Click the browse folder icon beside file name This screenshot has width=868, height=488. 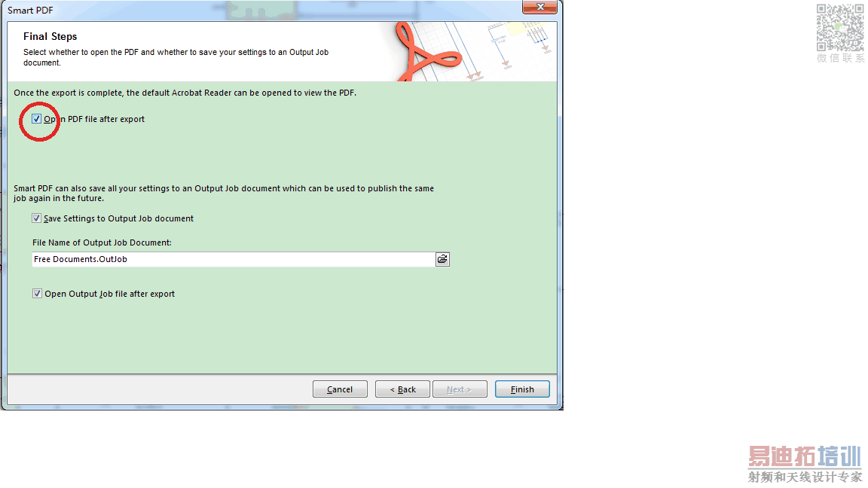(442, 259)
